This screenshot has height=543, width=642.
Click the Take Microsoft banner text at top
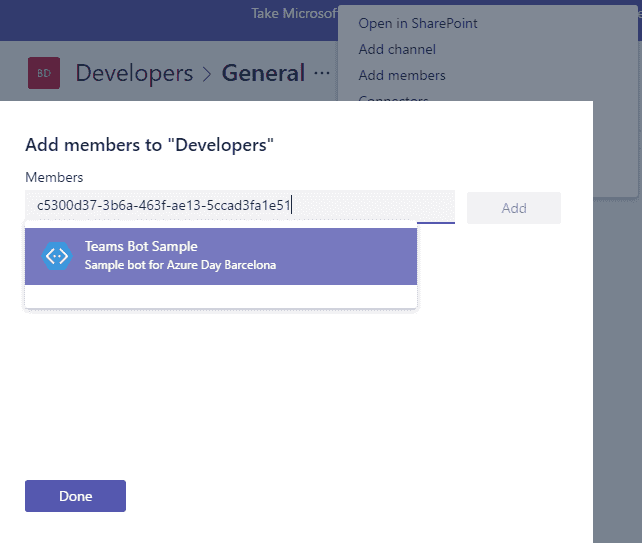coord(294,14)
